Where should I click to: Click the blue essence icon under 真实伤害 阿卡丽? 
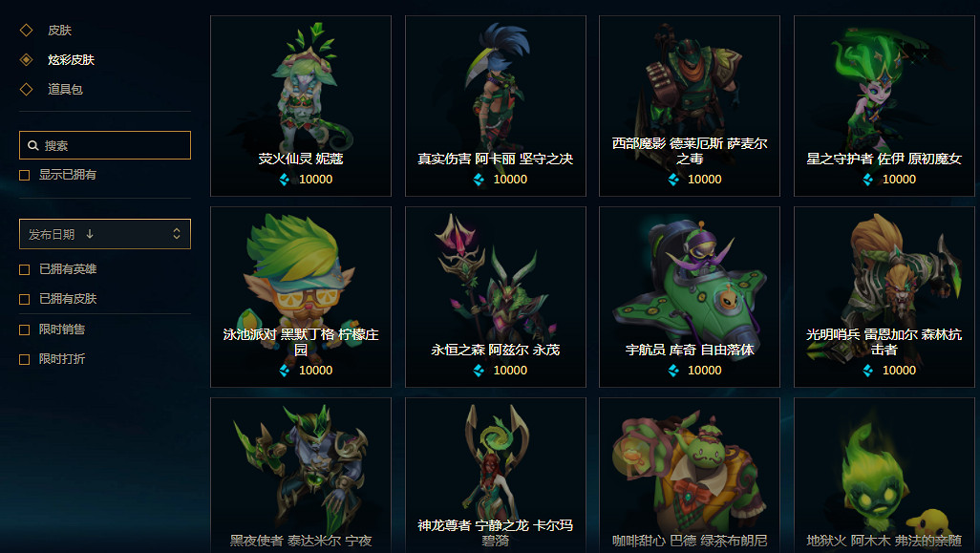pos(479,180)
